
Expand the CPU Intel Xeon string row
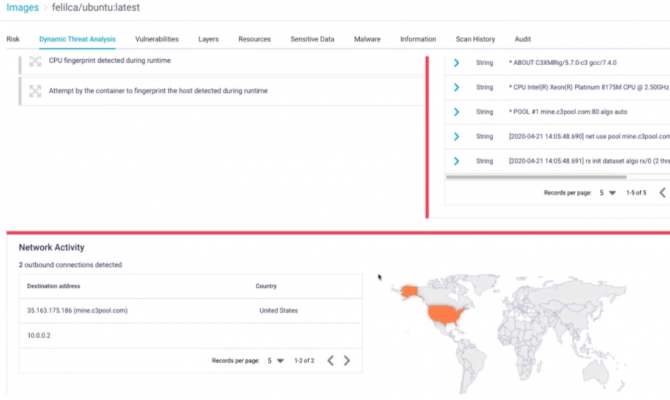[456, 87]
